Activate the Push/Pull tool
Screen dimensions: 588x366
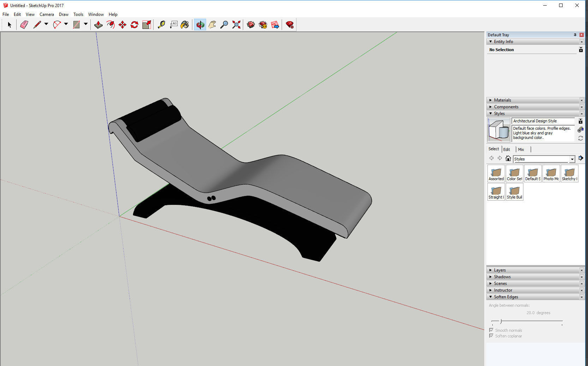(x=98, y=25)
